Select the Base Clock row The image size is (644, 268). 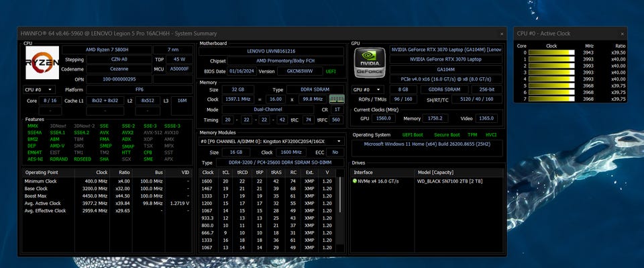pos(107,189)
